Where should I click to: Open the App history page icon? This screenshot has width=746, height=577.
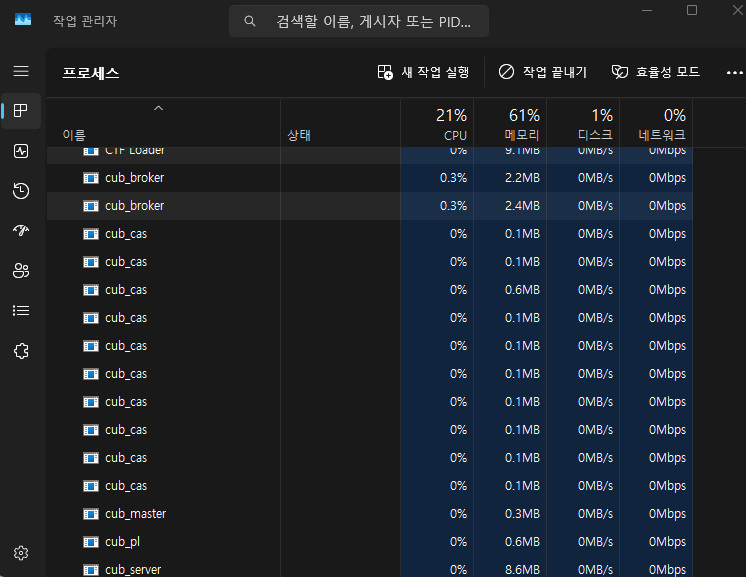(21, 191)
